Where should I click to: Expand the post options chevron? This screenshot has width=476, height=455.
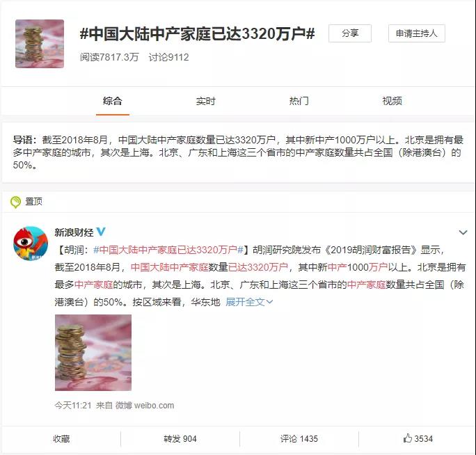pyautogui.click(x=463, y=232)
